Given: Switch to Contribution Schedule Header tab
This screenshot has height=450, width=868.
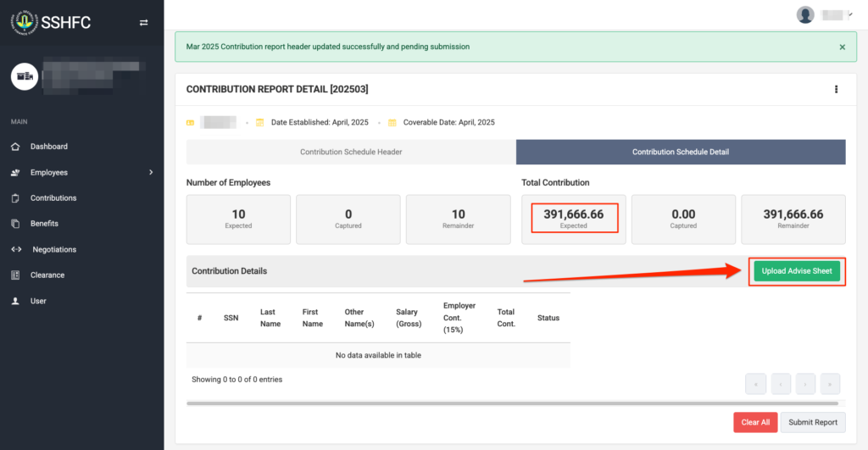Looking at the screenshot, I should [x=351, y=153].
